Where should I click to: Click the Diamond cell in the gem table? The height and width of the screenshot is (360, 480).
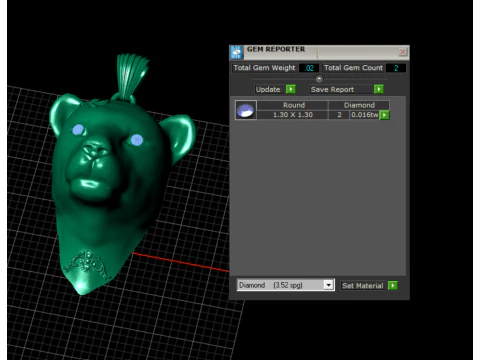tap(359, 105)
